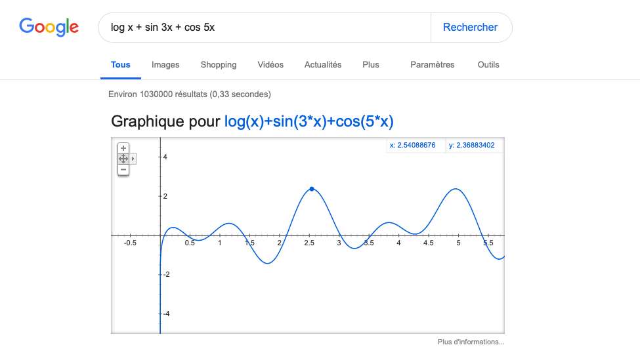Open the Shopping results tab
This screenshot has width=640, height=364.
pos(219,65)
